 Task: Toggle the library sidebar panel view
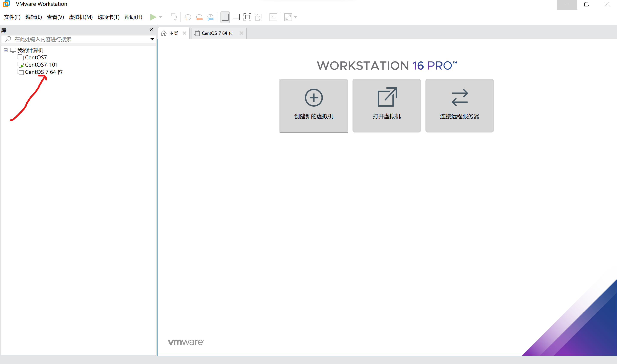(x=225, y=17)
